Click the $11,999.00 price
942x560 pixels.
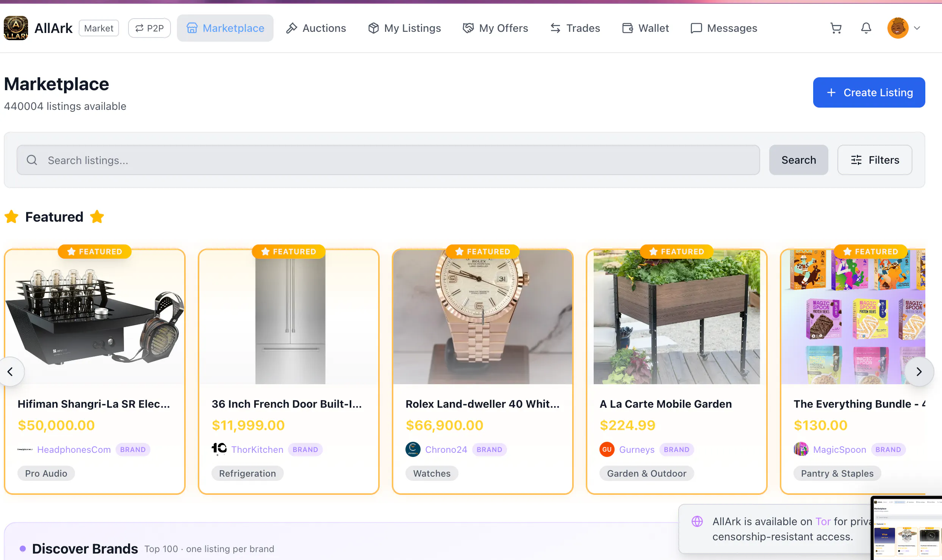tap(248, 425)
